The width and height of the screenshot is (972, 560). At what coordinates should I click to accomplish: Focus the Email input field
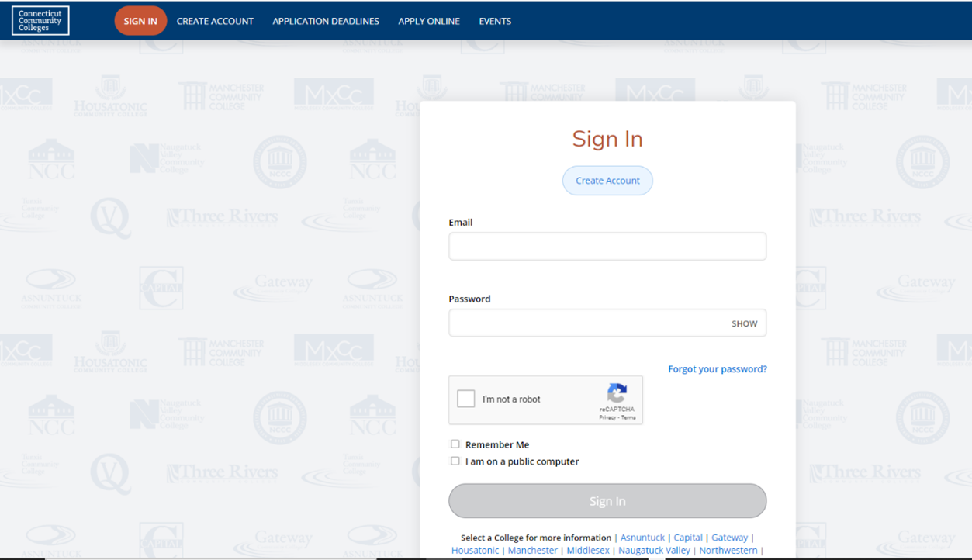pyautogui.click(x=607, y=247)
